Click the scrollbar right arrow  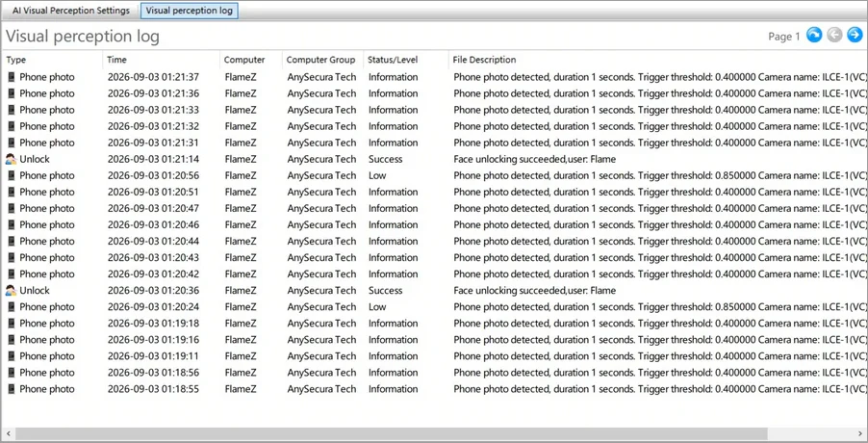pyautogui.click(x=861, y=433)
